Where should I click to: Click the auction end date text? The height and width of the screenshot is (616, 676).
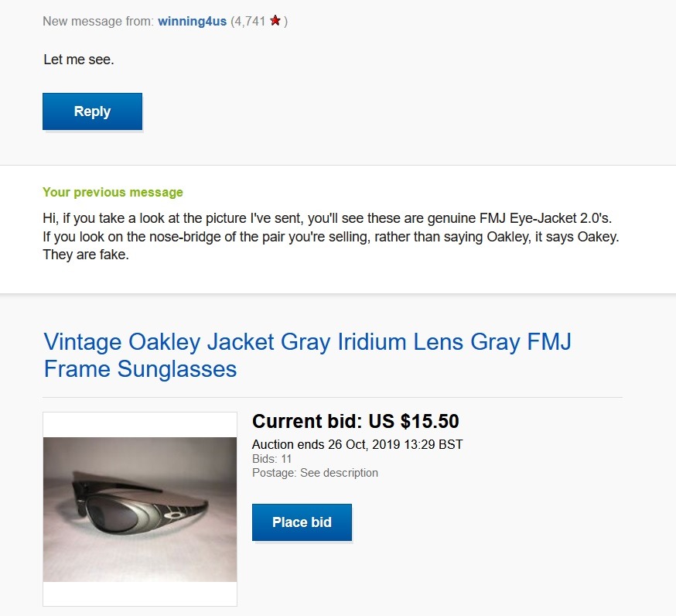357,444
